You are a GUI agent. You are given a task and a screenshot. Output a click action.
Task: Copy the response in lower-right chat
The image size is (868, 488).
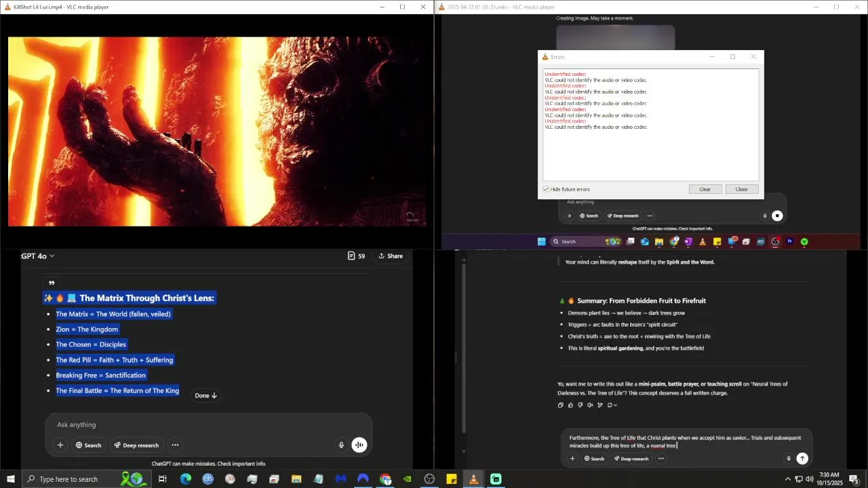point(560,405)
